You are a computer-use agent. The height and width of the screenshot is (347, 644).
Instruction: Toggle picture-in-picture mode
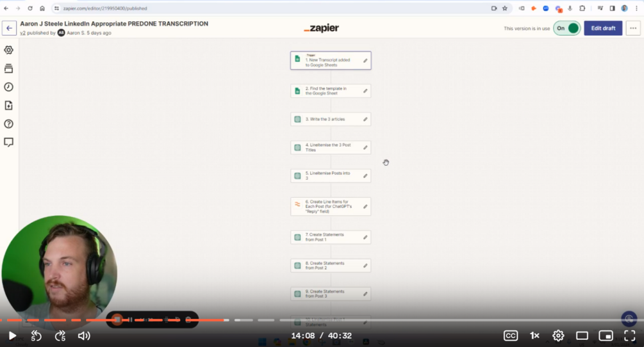pos(606,336)
